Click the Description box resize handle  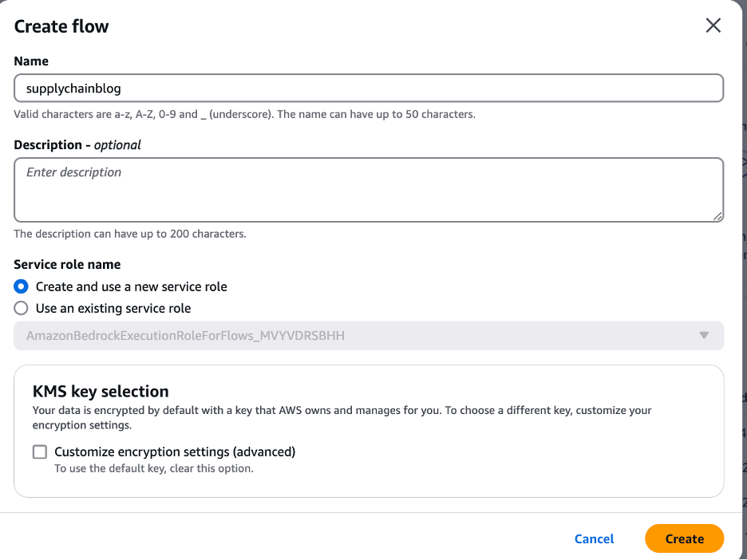[x=718, y=215]
